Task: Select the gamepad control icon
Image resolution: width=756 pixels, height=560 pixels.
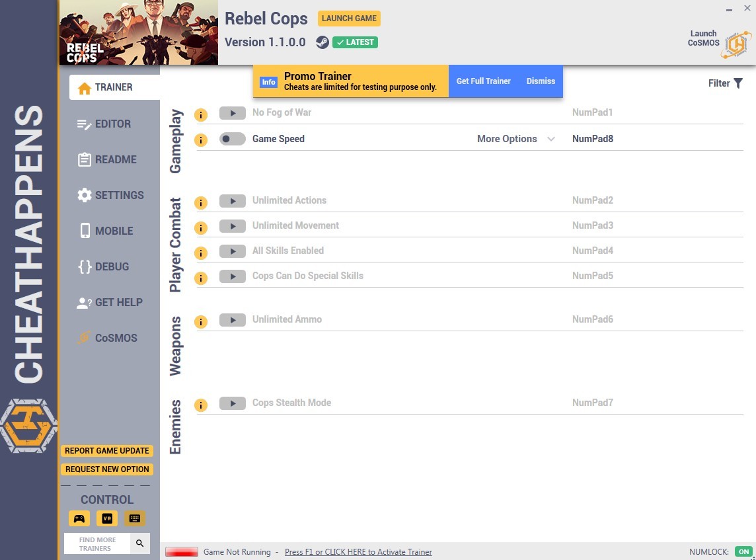Action: point(79,518)
